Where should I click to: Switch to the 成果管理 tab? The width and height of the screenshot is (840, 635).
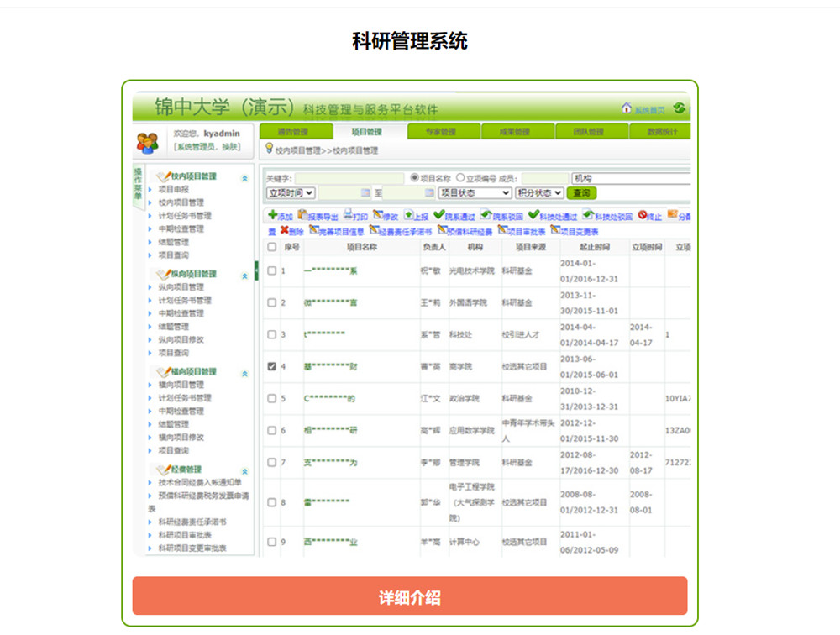(517, 132)
